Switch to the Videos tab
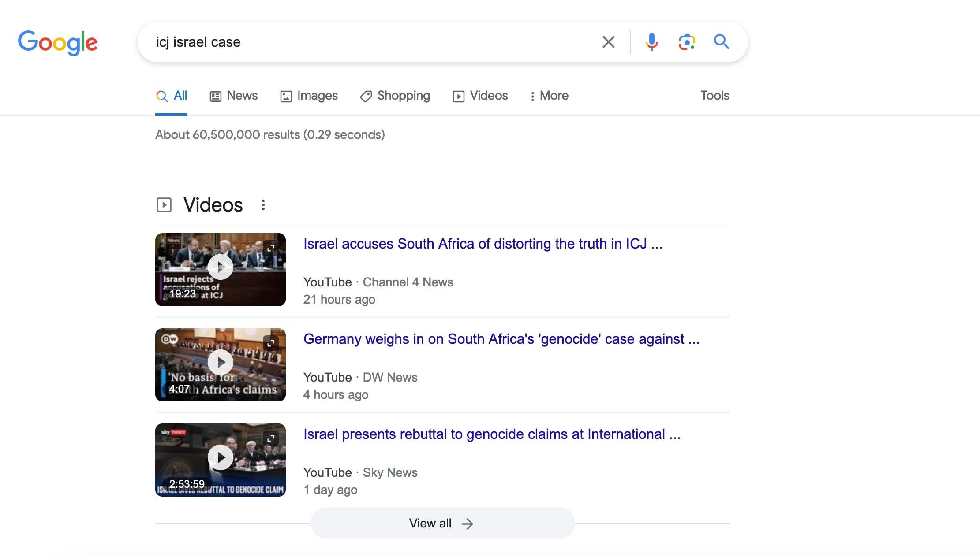 point(480,96)
